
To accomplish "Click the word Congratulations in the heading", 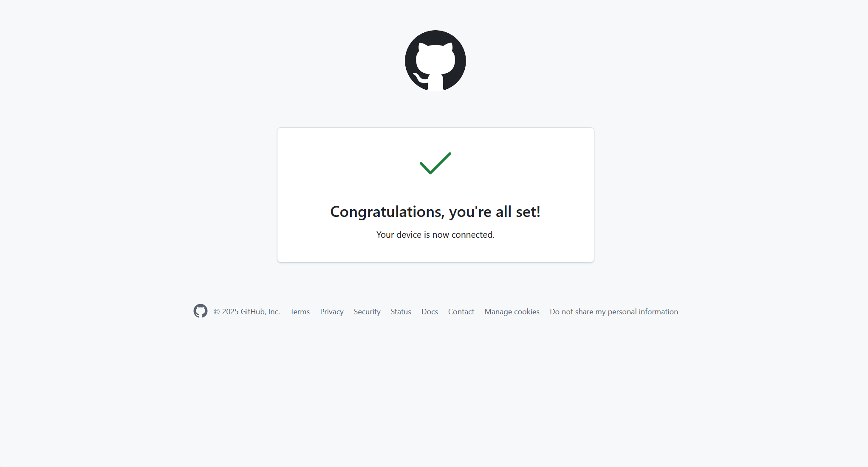I will coord(387,212).
